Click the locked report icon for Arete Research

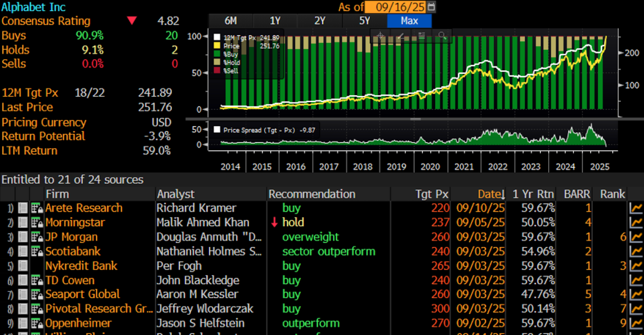click(37, 208)
